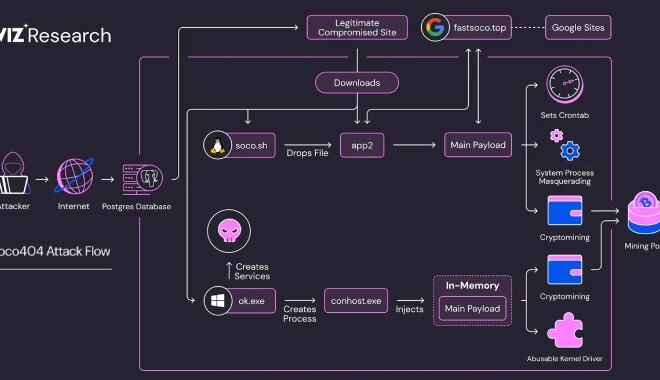Click the Wiz Research logo

56,35
